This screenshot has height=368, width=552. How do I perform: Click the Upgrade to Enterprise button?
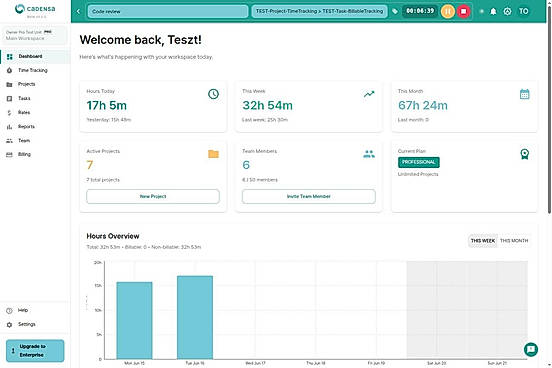click(x=35, y=351)
